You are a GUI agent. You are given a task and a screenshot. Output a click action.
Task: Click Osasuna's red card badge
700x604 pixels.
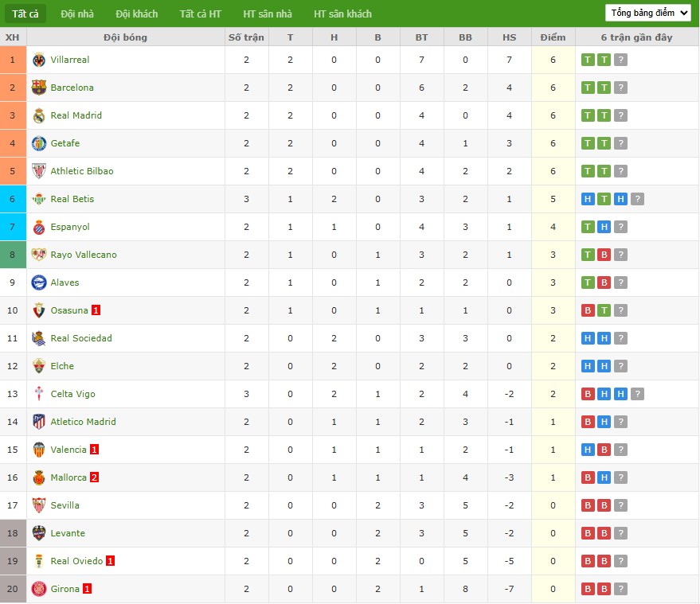96,310
